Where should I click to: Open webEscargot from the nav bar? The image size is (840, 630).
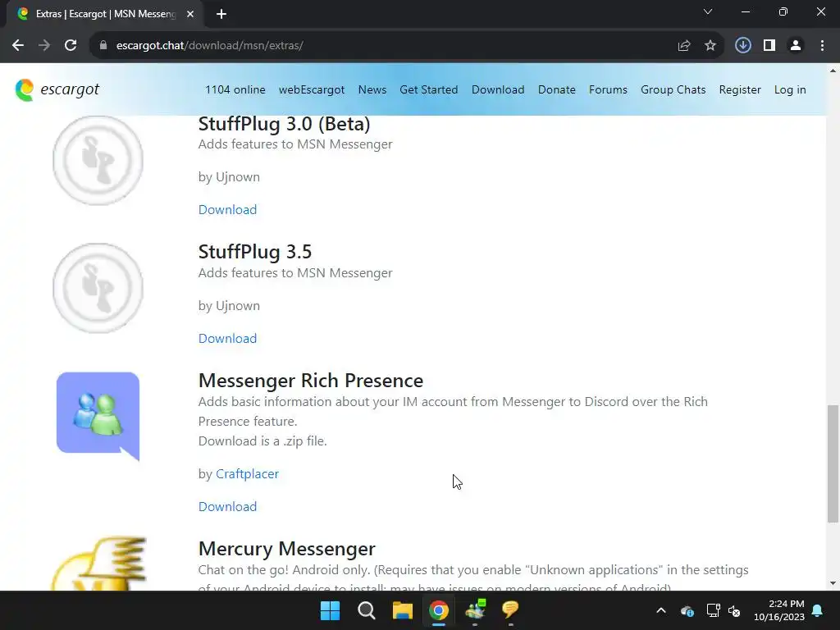click(x=311, y=89)
